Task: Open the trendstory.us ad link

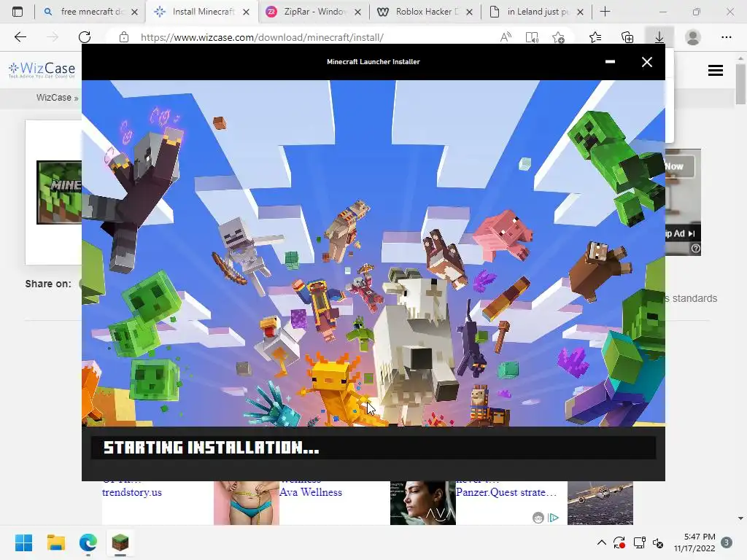Action: tap(132, 492)
